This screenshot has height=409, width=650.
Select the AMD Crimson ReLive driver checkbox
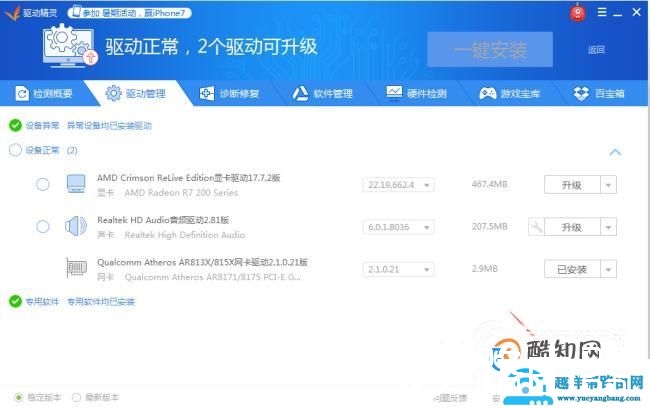point(43,184)
